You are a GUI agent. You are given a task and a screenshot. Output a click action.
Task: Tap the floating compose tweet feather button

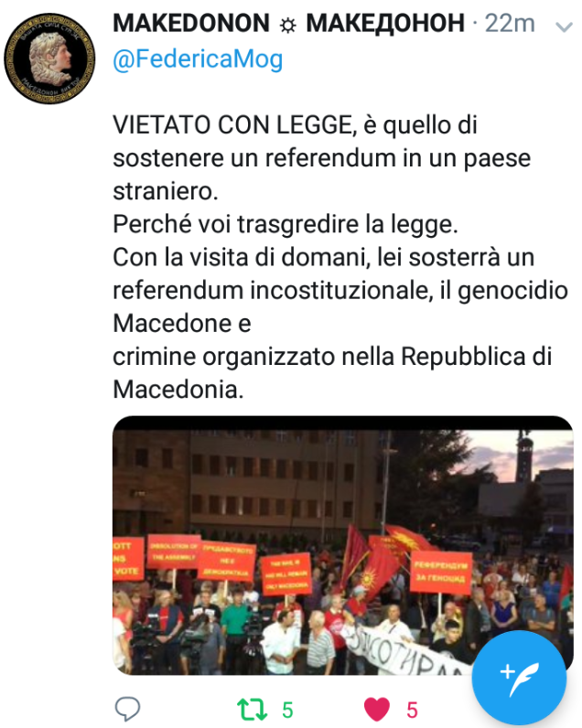pyautogui.click(x=519, y=679)
